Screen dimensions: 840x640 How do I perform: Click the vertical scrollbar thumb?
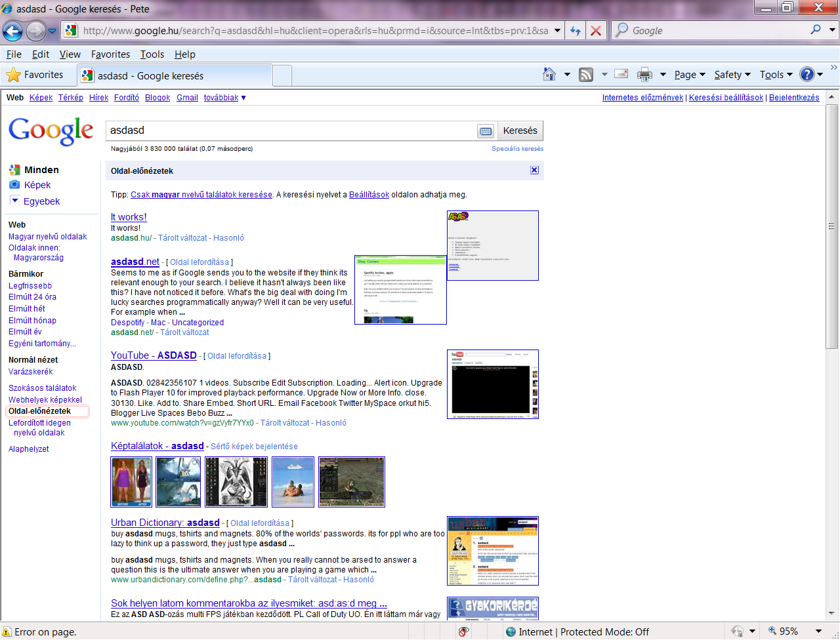[x=831, y=226]
